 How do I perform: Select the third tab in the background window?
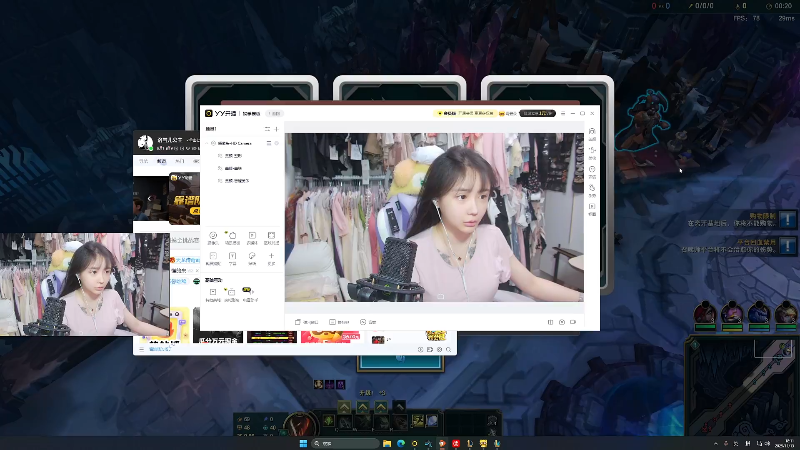180,161
